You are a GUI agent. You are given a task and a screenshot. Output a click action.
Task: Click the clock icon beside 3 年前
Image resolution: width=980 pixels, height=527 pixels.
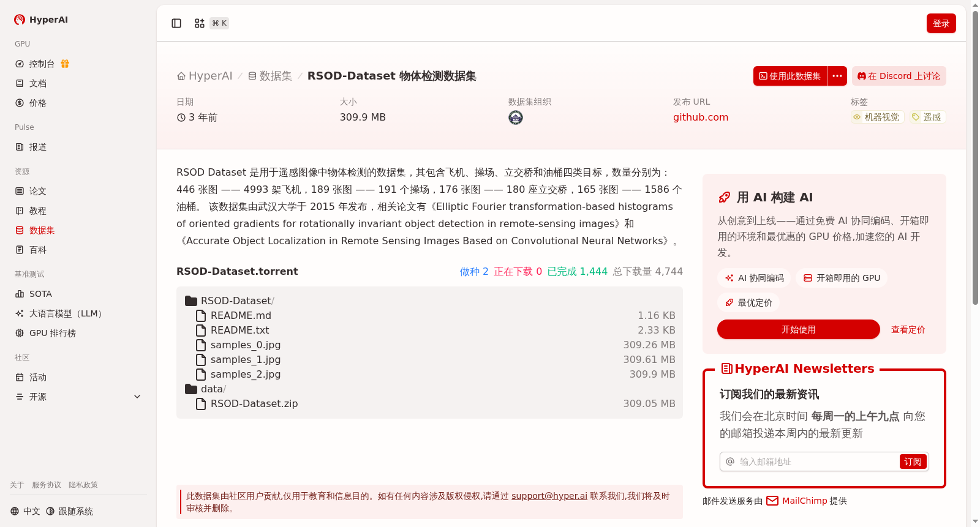coord(181,118)
